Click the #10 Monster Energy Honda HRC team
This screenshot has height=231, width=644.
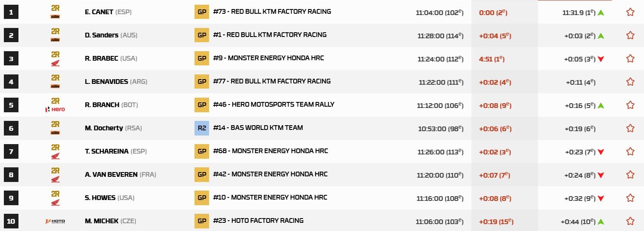270,197
